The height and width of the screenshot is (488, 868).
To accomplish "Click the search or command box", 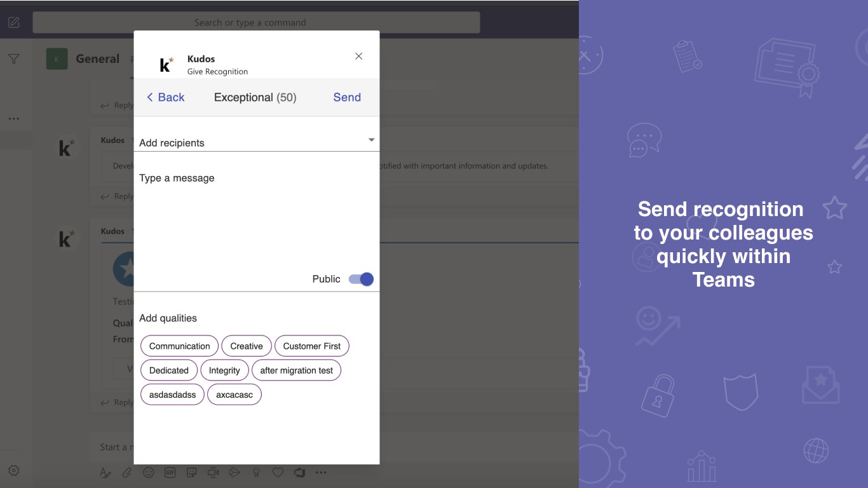I will (257, 22).
